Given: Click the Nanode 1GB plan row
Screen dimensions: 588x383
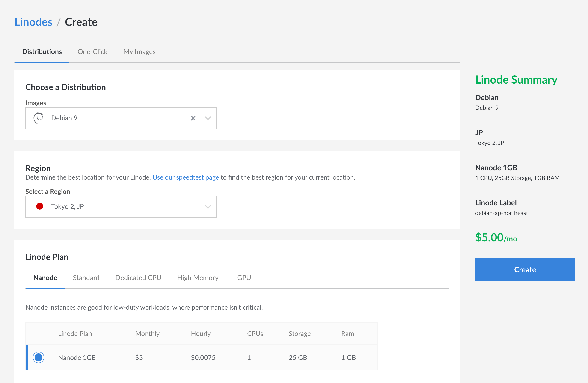Looking at the screenshot, I should (x=202, y=357).
